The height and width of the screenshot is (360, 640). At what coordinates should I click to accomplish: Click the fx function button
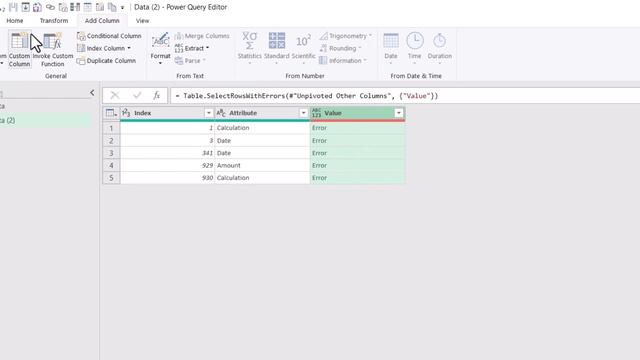[156, 96]
